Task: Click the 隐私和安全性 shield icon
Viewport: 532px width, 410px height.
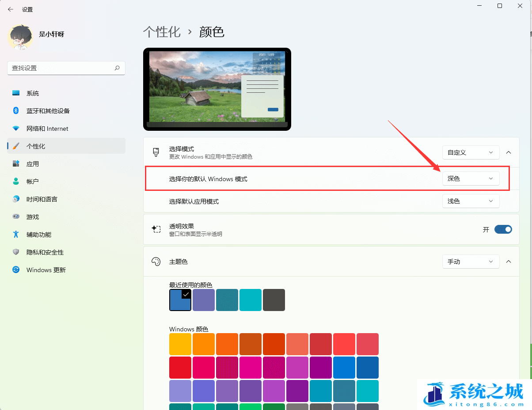Action: 16,252
